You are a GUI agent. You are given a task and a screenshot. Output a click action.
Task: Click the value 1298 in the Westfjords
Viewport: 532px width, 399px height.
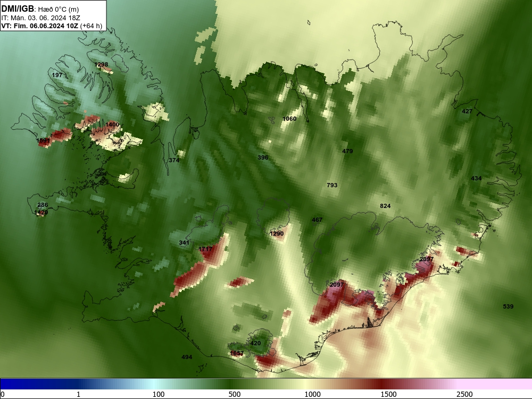(101, 64)
